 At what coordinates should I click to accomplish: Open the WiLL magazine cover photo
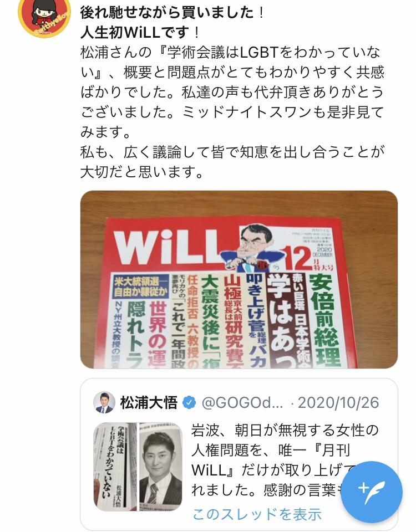[x=239, y=279]
